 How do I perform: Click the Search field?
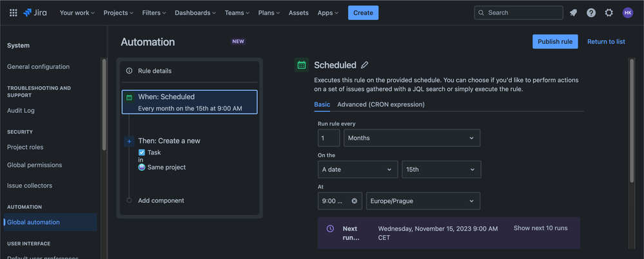pos(518,13)
